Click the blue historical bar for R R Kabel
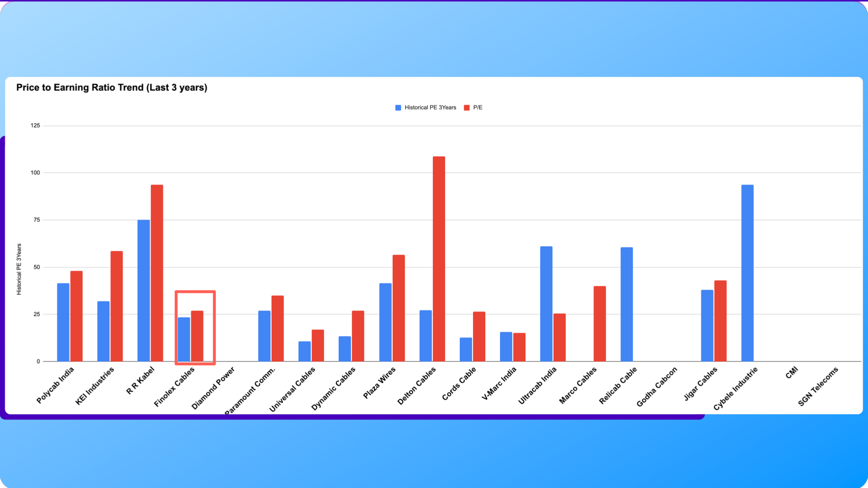Screen dimensions: 868x488 click(x=144, y=291)
